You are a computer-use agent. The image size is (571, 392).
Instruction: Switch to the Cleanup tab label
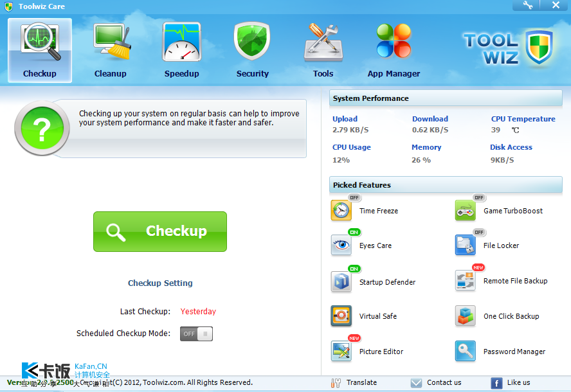pyautogui.click(x=111, y=73)
